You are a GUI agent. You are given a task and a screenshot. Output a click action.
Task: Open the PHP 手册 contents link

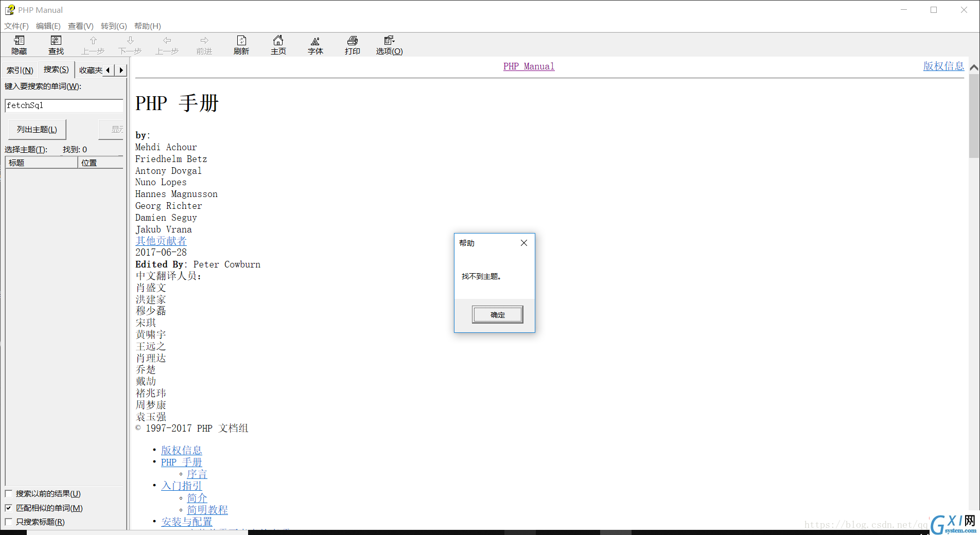click(182, 462)
